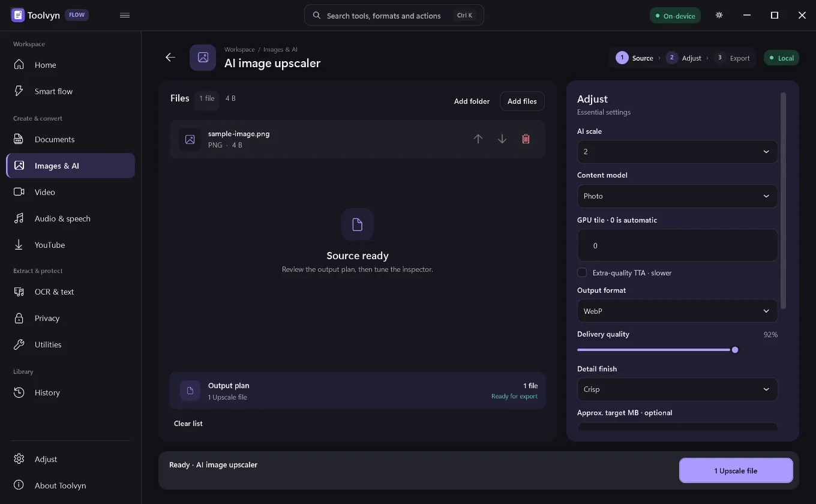Open the Output format WebP dropdown
Image resolution: width=816 pixels, height=504 pixels.
[x=677, y=311]
